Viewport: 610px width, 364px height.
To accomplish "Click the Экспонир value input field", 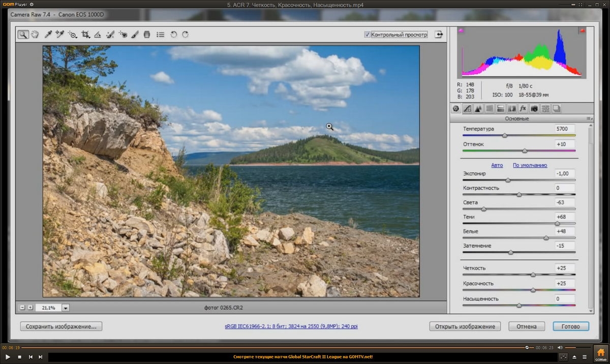I will coord(565,173).
